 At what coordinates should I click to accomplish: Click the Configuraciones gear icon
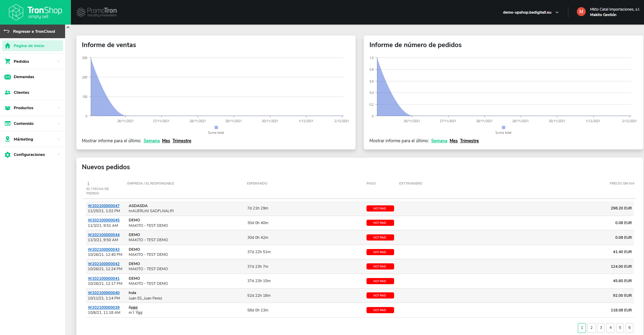click(8, 155)
